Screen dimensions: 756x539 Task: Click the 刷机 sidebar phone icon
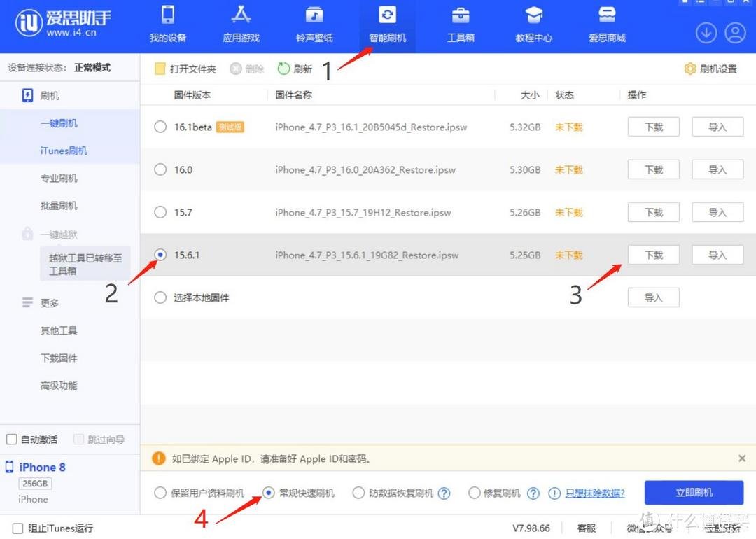[x=27, y=95]
